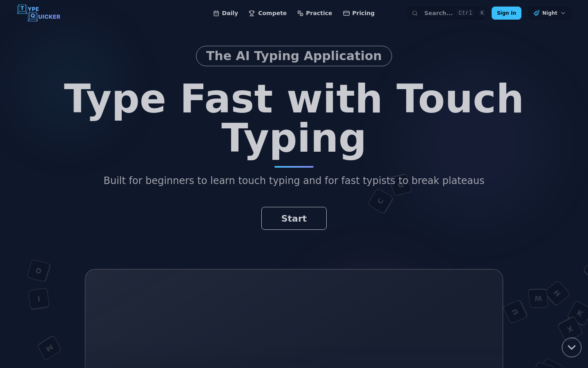Open the Night theme dropdown
The width and height of the screenshot is (588, 368).
(550, 13)
